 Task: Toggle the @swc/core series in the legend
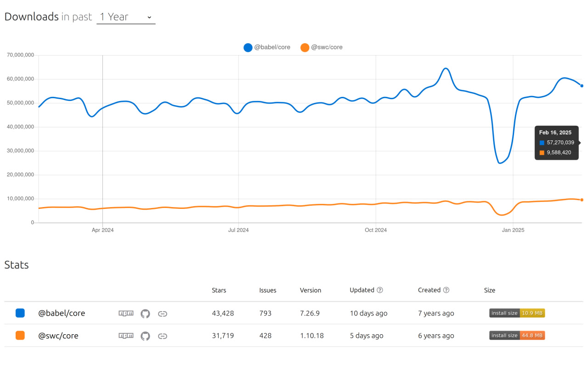pos(321,47)
